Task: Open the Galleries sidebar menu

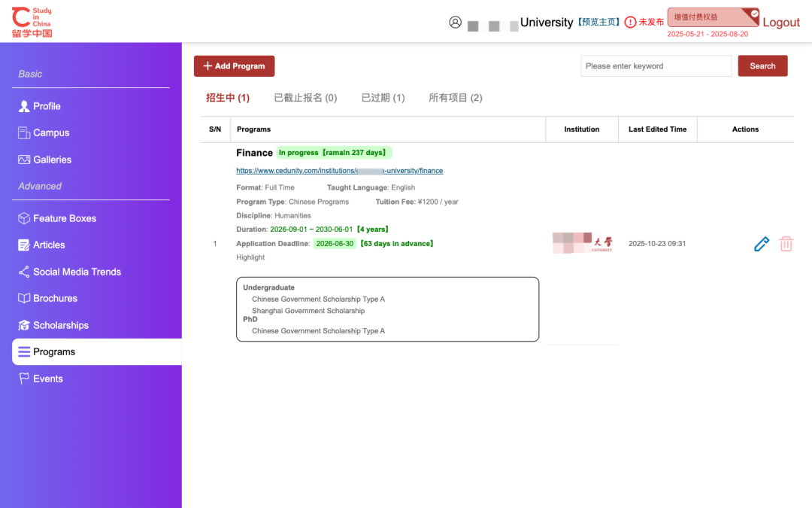Action: coord(53,160)
